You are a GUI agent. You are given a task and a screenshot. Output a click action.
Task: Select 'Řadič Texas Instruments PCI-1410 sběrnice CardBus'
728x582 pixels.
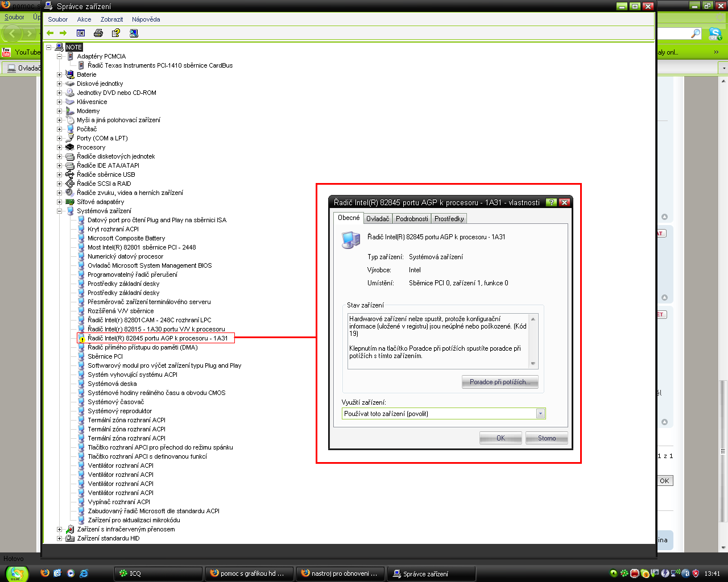tap(160, 65)
